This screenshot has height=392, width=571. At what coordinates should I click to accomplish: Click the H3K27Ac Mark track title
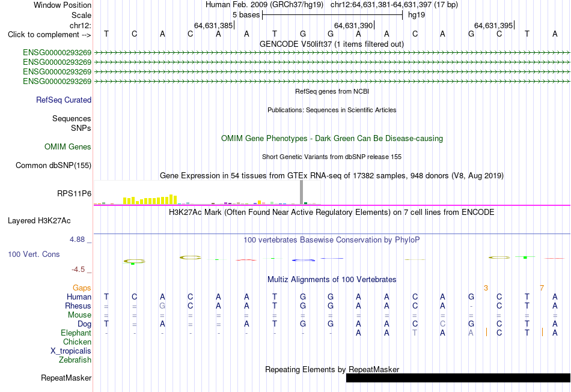coord(332,212)
